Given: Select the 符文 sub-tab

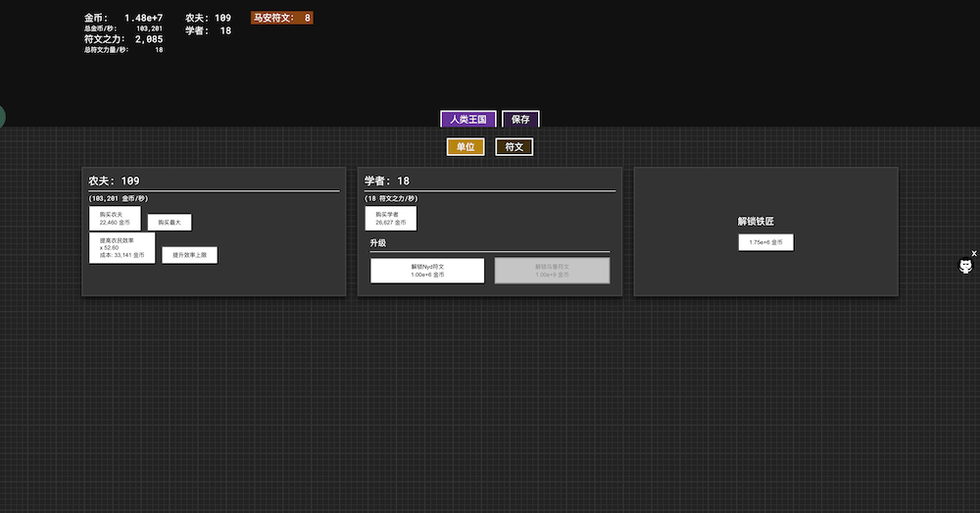Looking at the screenshot, I should point(514,147).
